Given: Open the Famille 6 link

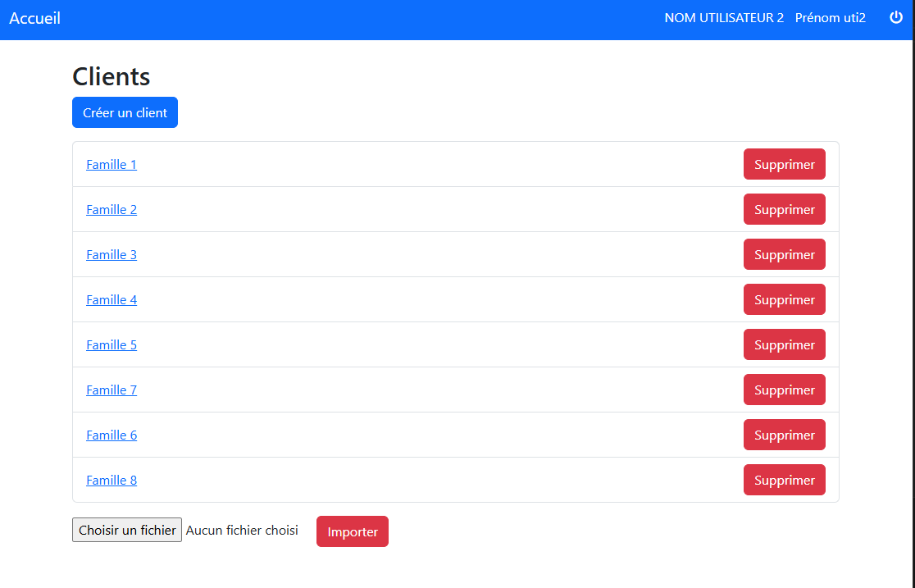Looking at the screenshot, I should pos(112,435).
